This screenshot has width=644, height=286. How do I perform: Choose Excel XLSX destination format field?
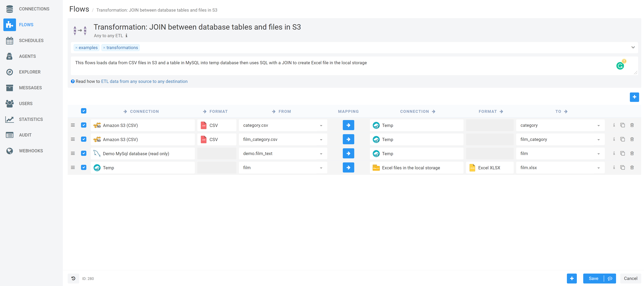coord(489,168)
